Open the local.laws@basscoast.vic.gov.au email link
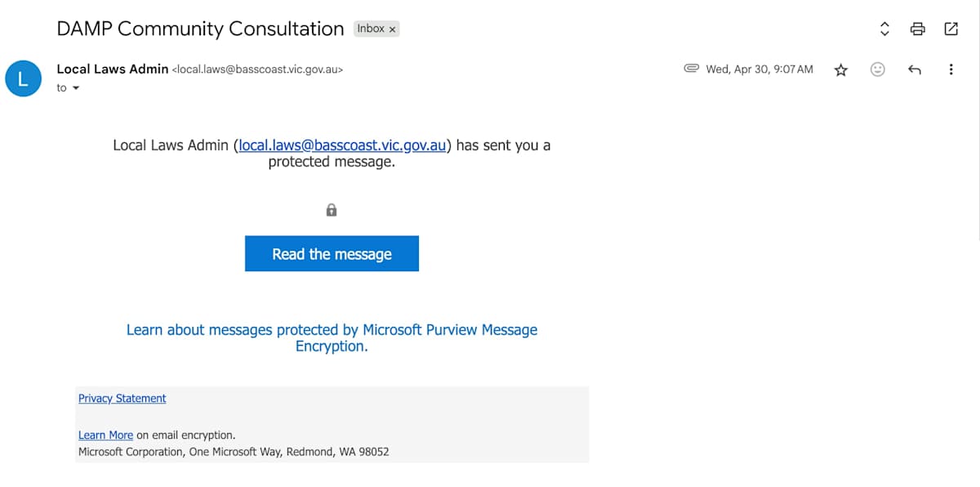The height and width of the screenshot is (487, 980). tap(342, 145)
